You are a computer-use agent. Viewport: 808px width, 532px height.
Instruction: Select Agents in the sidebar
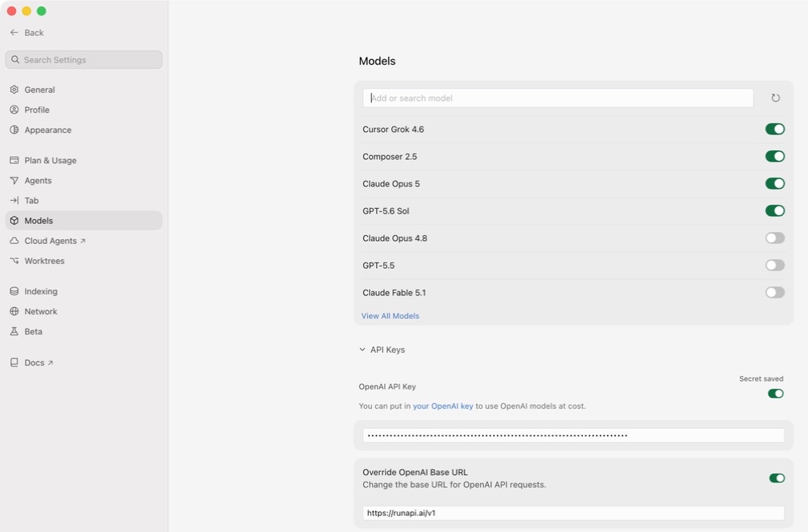84,181
